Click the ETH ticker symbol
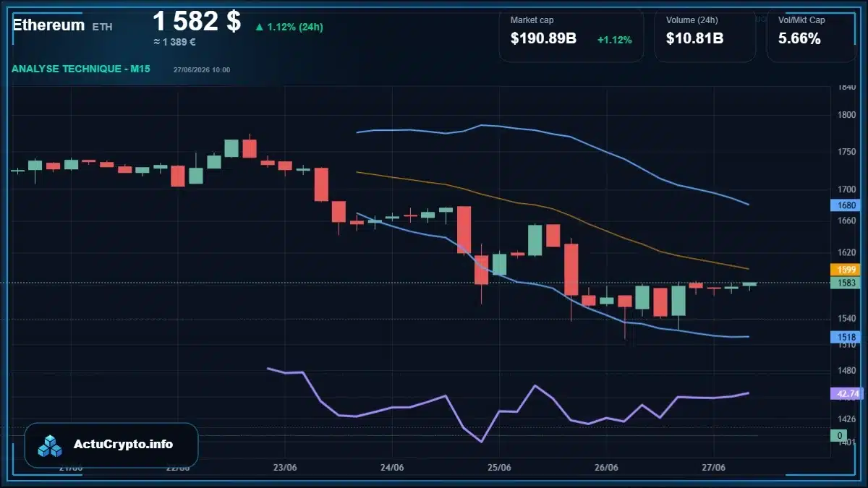 [102, 27]
